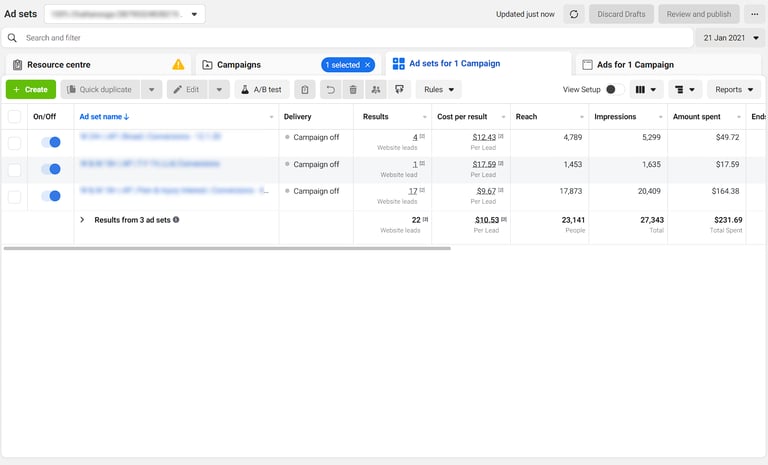Screen dimensions: 768x465
Task: Switch to the Campaigns tab
Action: coord(288,65)
